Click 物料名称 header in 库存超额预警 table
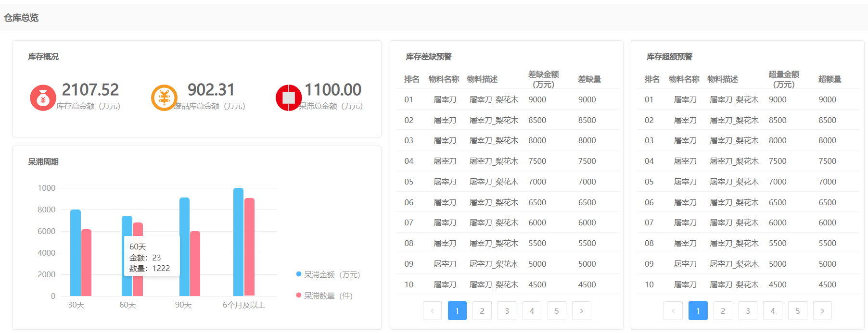 point(684,79)
